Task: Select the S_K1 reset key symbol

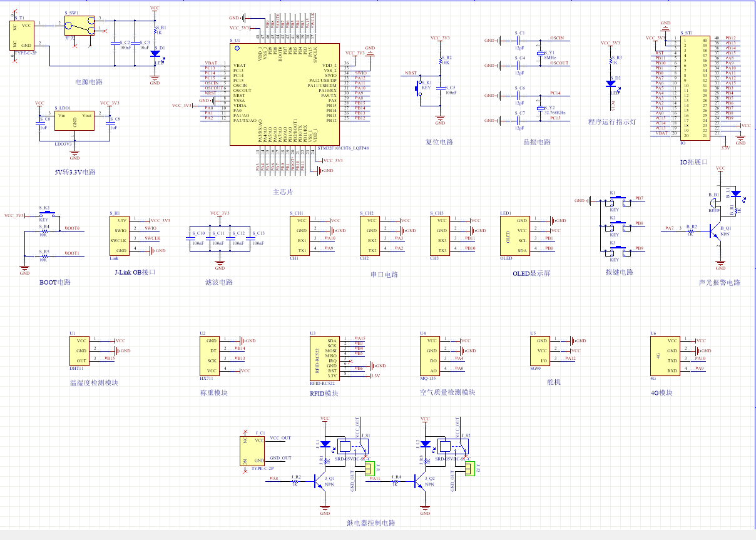Action: (x=418, y=88)
